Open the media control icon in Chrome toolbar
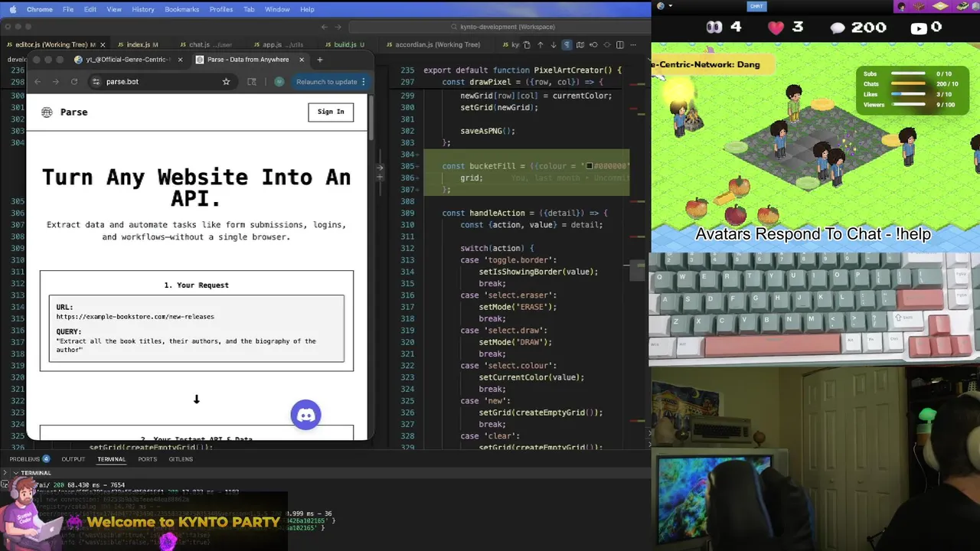This screenshot has width=980, height=551. coord(252,82)
